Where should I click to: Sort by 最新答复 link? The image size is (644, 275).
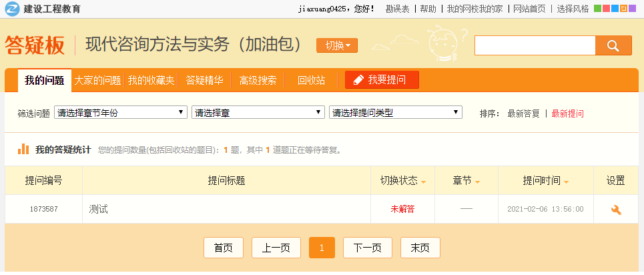pos(523,113)
